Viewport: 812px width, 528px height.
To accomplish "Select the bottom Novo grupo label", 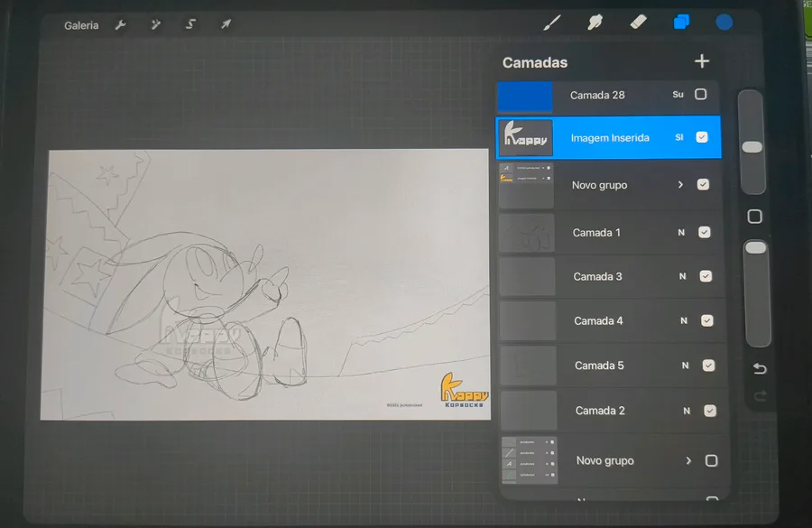I will [604, 460].
